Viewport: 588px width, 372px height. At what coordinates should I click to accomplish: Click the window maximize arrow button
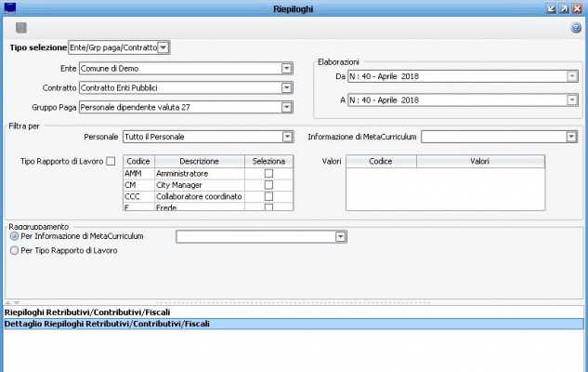click(564, 8)
